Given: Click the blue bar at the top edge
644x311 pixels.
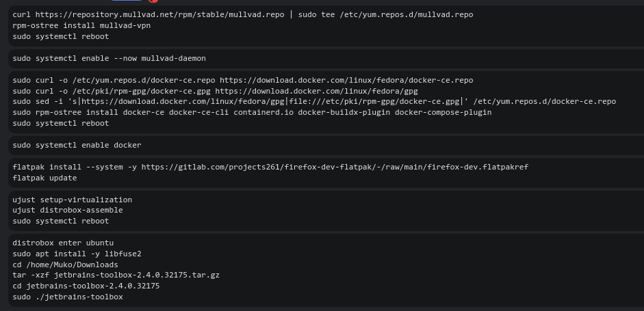Looking at the screenshot, I should tap(126, 1).
